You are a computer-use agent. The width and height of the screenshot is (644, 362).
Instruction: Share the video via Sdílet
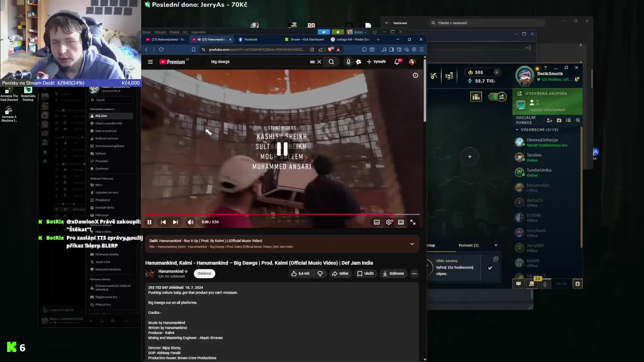click(340, 274)
